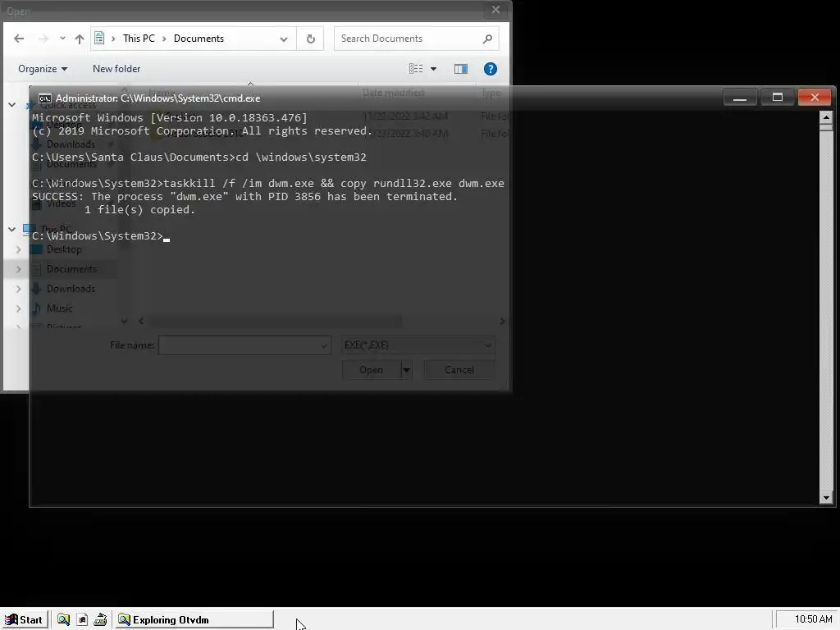The image size is (840, 630).
Task: Select Desktop under This PC
Action: pos(64,249)
